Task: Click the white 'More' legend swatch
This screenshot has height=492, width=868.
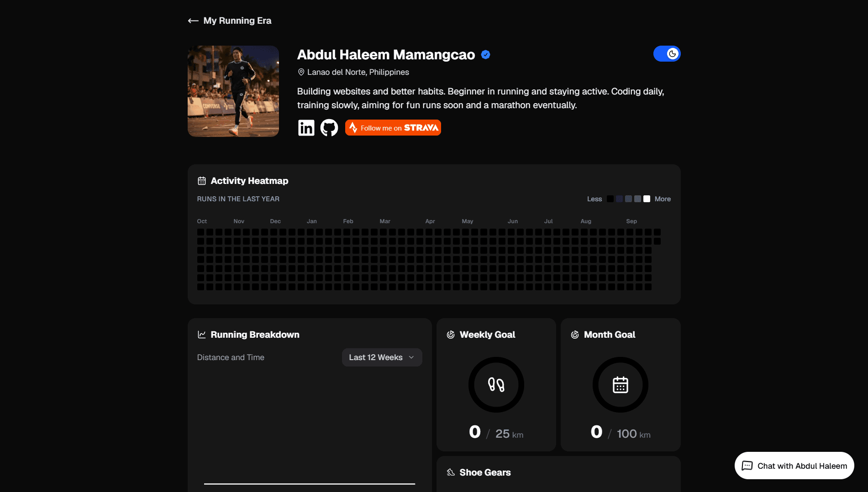Action: pos(647,199)
